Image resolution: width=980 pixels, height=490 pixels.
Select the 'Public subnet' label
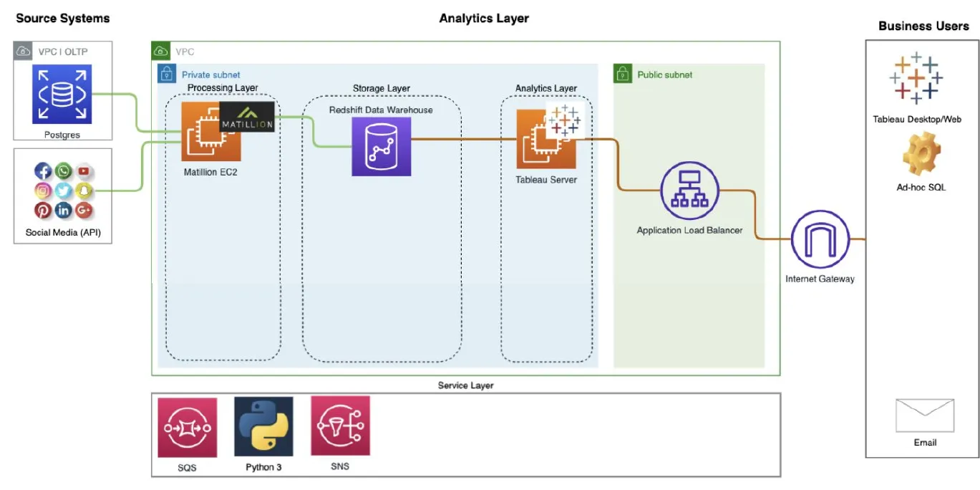pos(665,75)
